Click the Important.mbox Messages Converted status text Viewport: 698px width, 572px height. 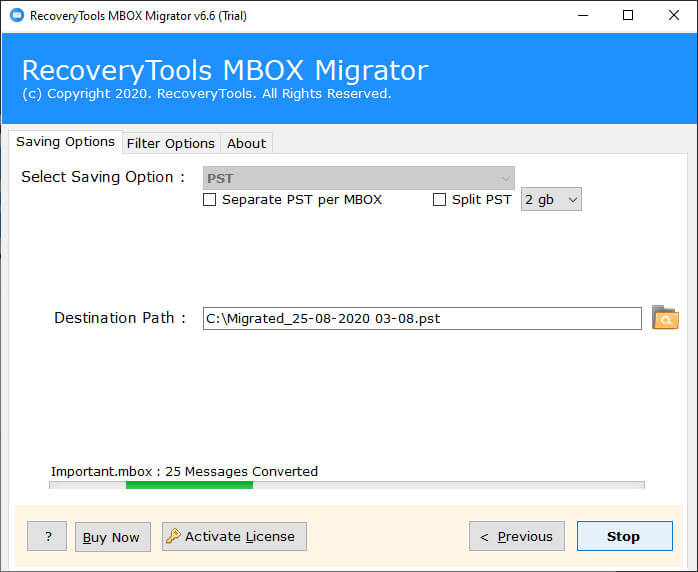click(x=184, y=471)
